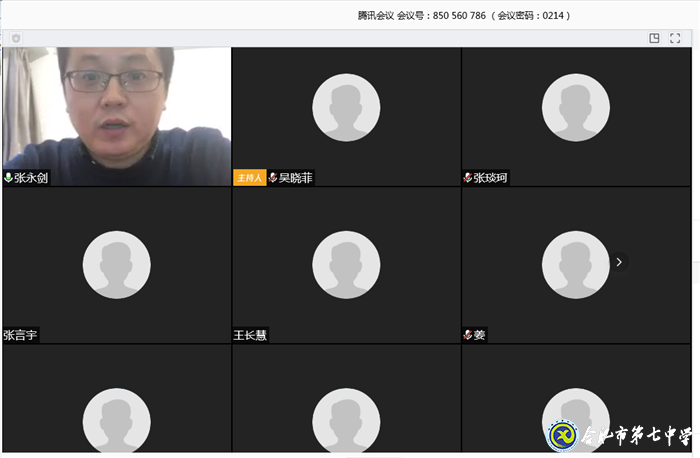This screenshot has height=458, width=700.
Task: Click 张琰珂's muted microphone icon
Action: tap(468, 178)
